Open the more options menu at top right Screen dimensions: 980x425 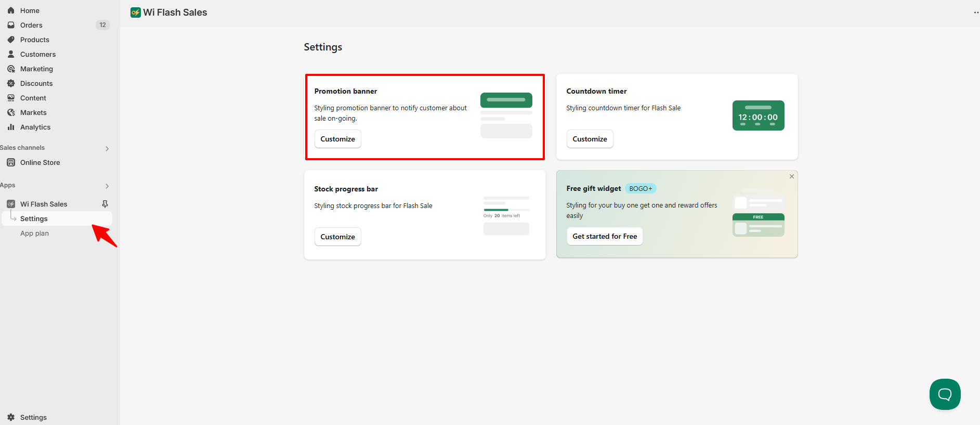pos(976,12)
